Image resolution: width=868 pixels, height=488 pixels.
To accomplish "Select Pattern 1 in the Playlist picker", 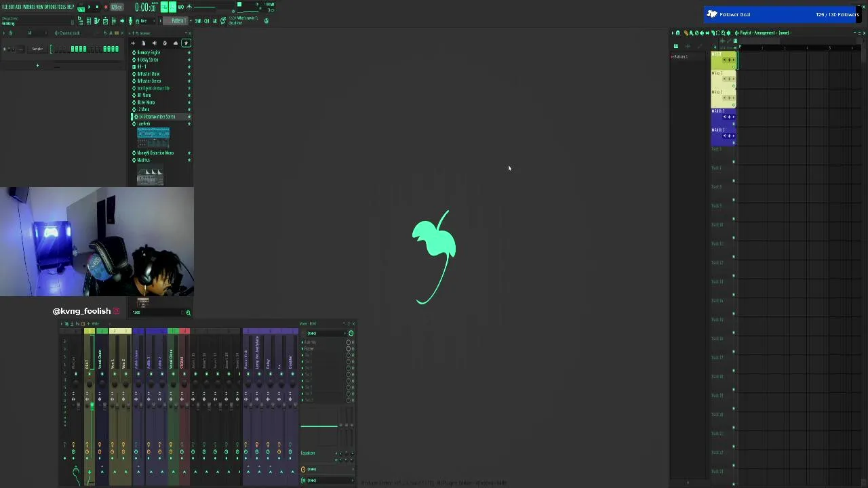I will point(679,57).
